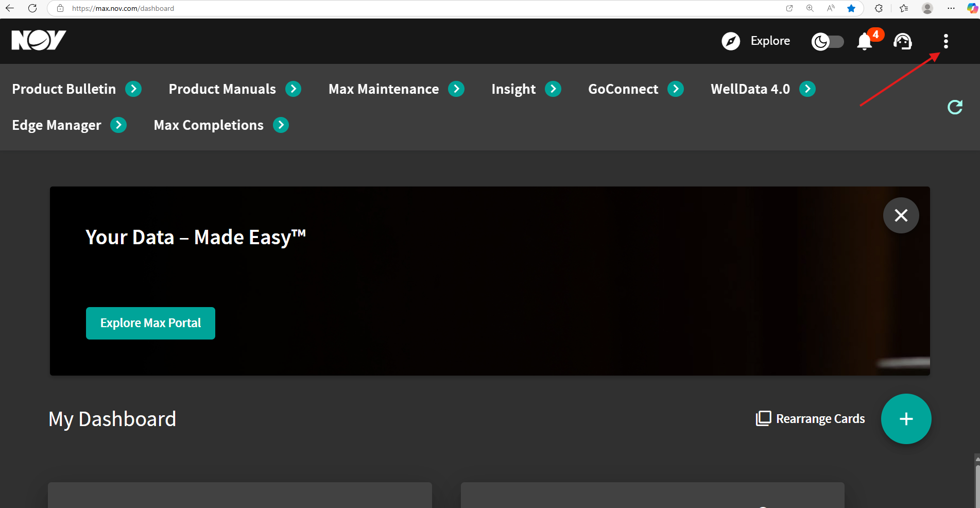The width and height of the screenshot is (980, 508).
Task: Toggle the favorites star for this page
Action: point(851,8)
